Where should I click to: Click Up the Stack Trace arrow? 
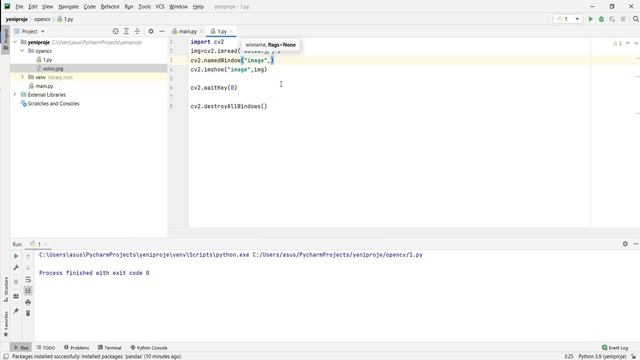(x=28, y=256)
